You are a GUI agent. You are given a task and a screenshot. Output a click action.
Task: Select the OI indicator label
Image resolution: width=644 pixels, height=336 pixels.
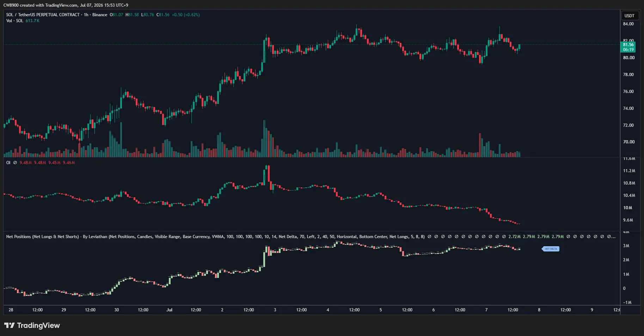pyautogui.click(x=8, y=163)
